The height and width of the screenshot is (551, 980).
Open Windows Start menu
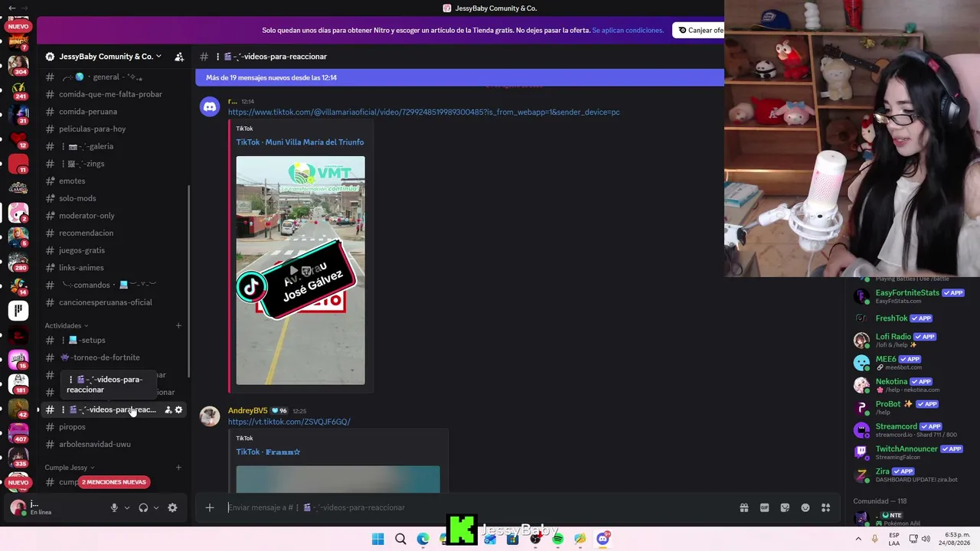378,539
